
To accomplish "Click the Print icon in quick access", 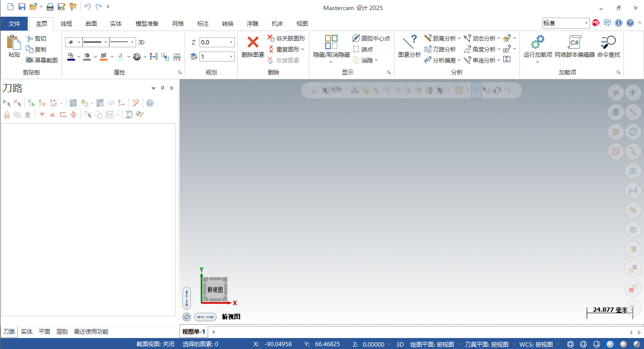I will [50, 7].
